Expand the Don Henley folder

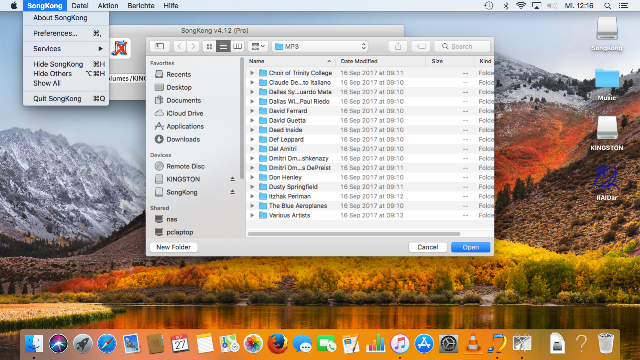point(252,178)
